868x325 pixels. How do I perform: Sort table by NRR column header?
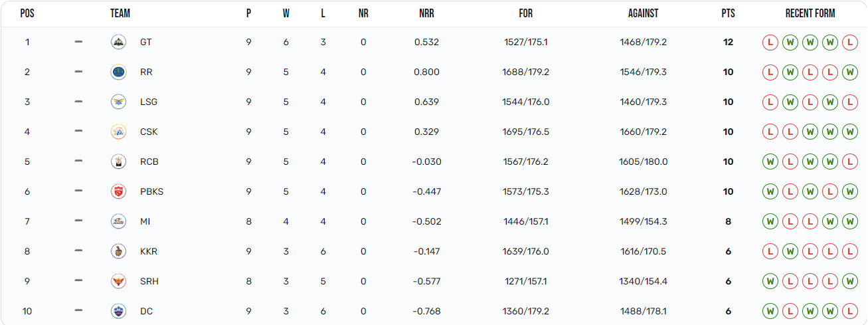click(x=426, y=13)
